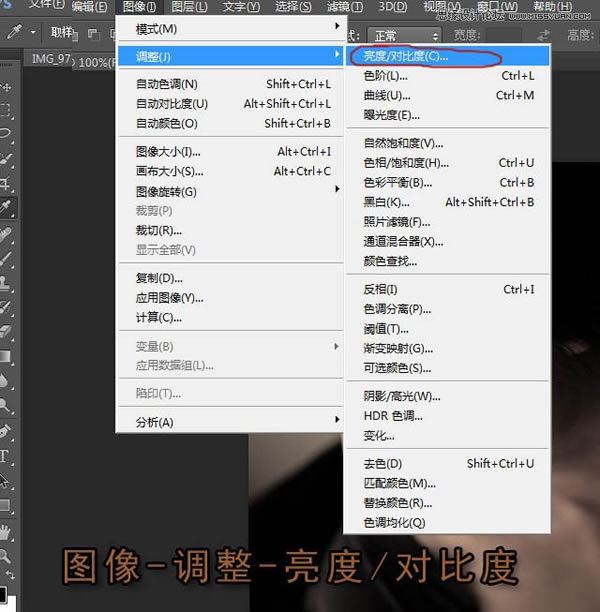Choose 通道混合器(X)... adjustment

tap(447, 242)
